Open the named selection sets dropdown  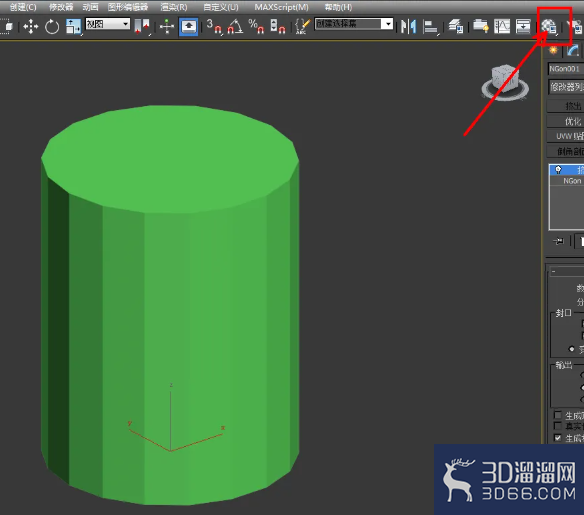point(354,24)
